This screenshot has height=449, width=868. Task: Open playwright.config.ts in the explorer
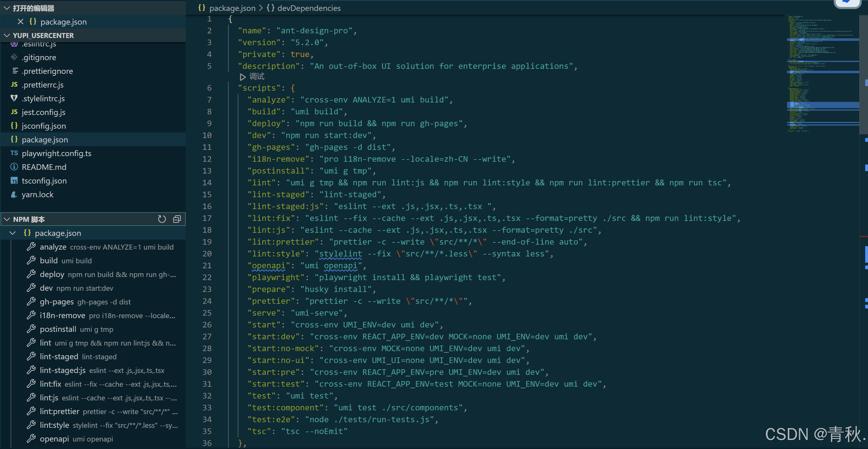pyautogui.click(x=56, y=153)
